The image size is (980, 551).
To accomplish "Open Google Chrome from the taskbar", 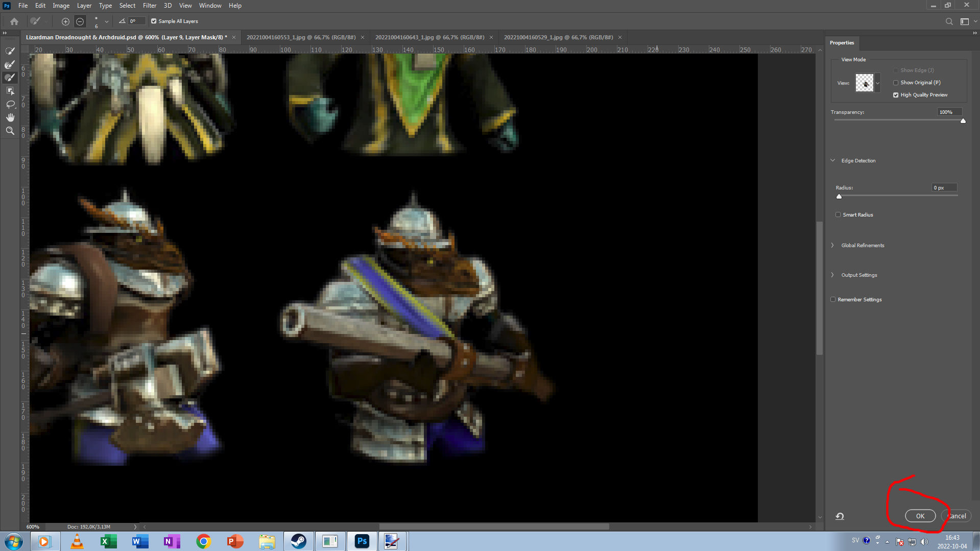I will pos(203,541).
